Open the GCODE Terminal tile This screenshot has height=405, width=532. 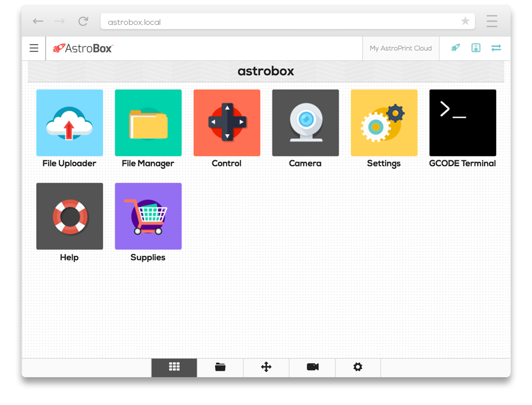(463, 123)
